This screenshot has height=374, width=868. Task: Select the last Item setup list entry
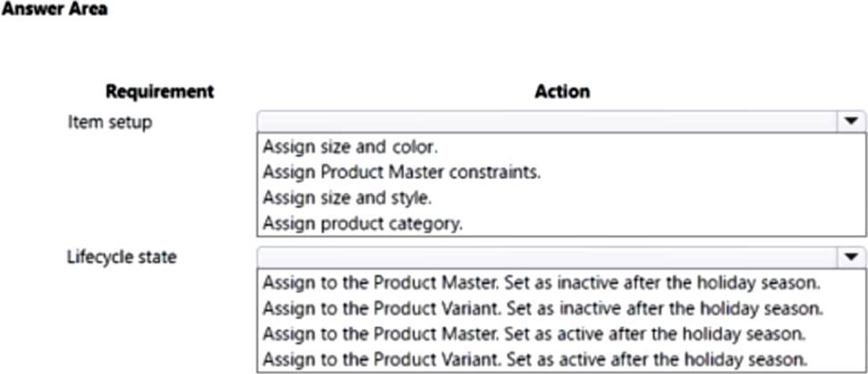(x=363, y=223)
